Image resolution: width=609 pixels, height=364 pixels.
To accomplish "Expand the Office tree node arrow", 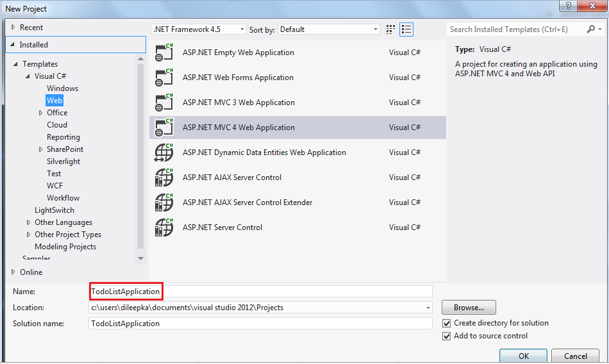I will (40, 113).
